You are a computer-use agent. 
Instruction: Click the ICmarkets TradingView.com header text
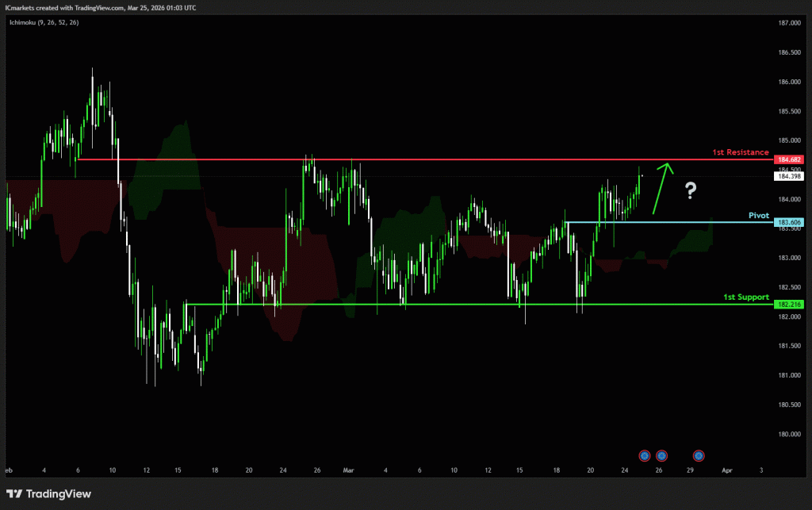pyautogui.click(x=100, y=7)
